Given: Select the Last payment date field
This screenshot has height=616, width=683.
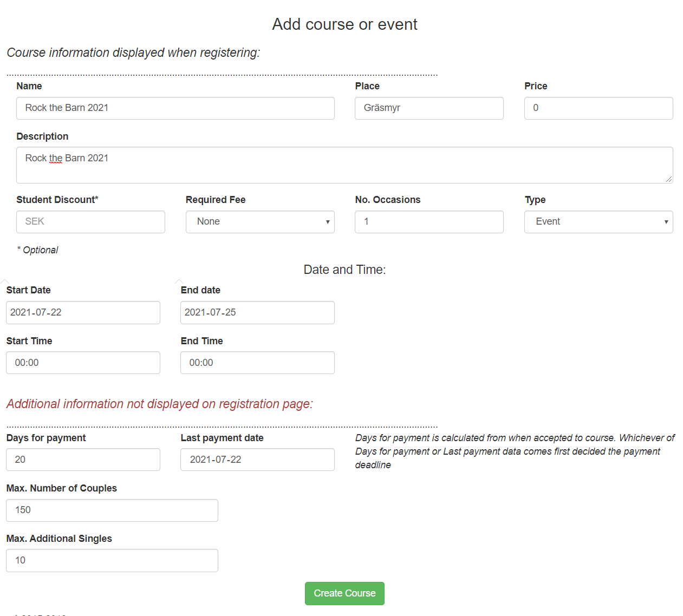Looking at the screenshot, I should (257, 460).
